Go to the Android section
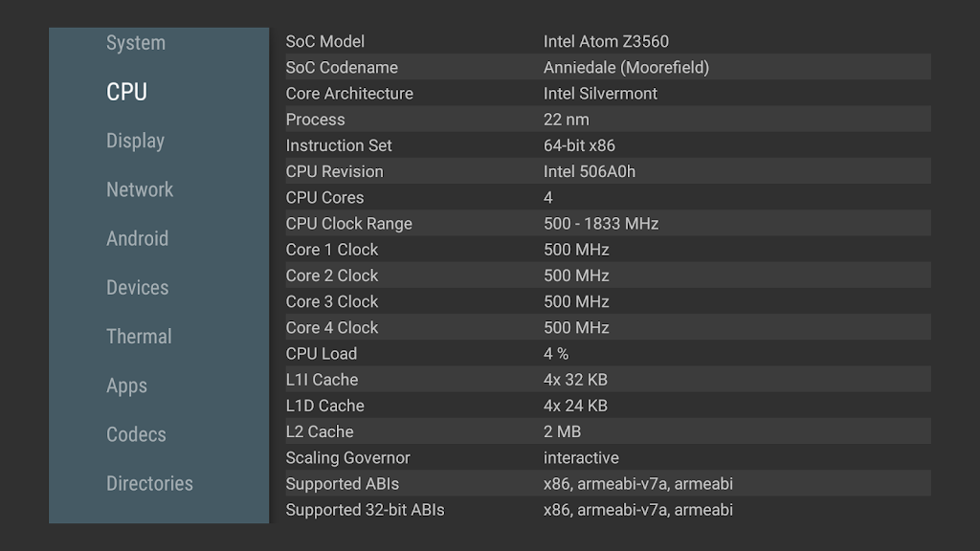The height and width of the screenshot is (551, 980). click(x=137, y=238)
